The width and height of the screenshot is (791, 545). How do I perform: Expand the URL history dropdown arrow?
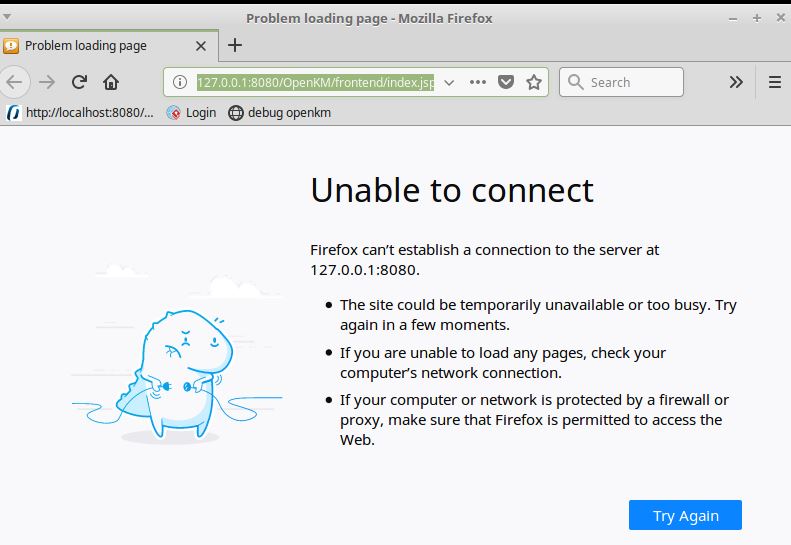(449, 82)
